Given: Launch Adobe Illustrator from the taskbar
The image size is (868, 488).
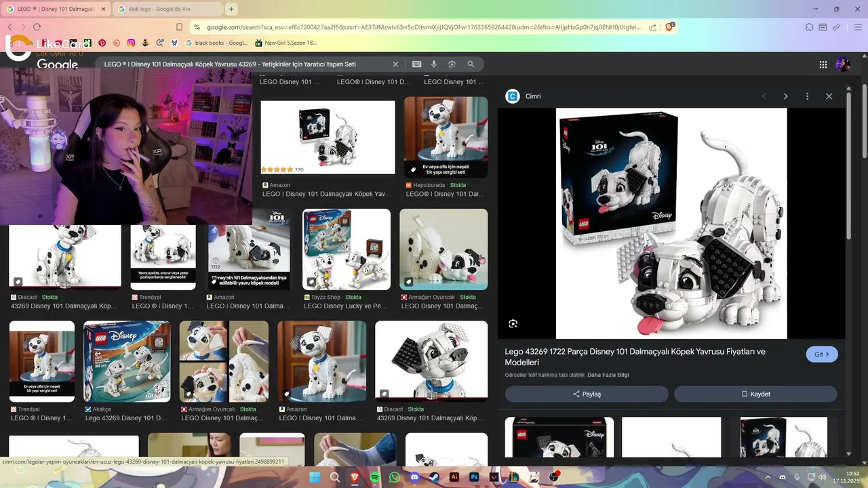Looking at the screenshot, I should (x=454, y=477).
